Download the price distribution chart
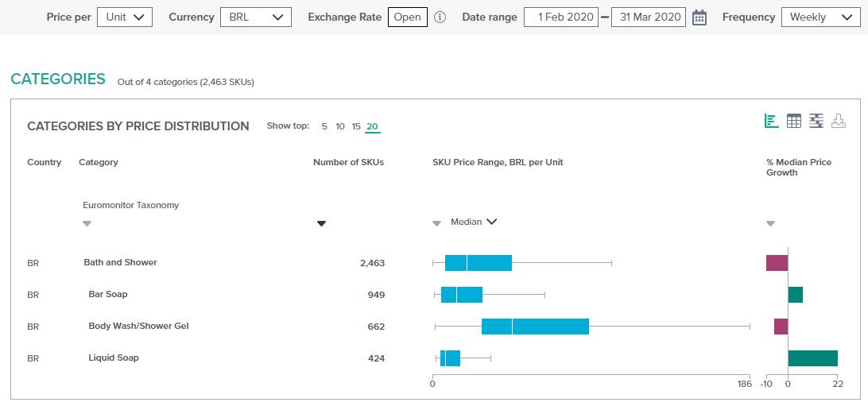868x406 pixels. tap(838, 121)
